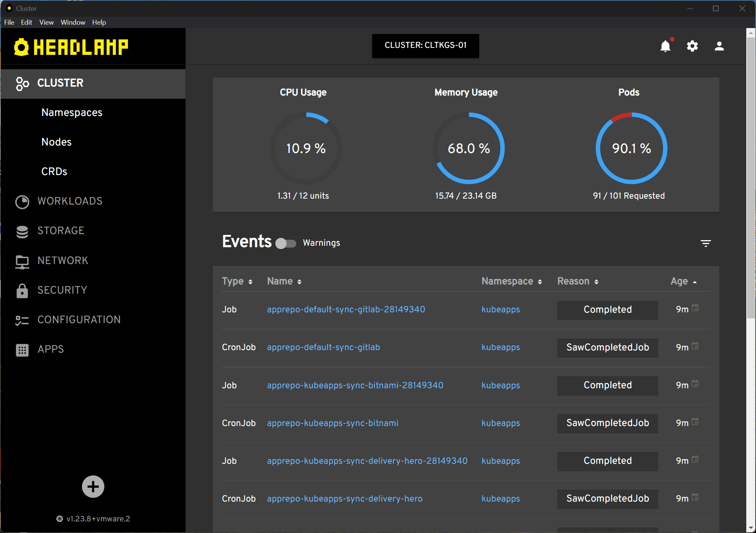Open Nodes in the sidebar
This screenshot has width=756, height=533.
[56, 142]
